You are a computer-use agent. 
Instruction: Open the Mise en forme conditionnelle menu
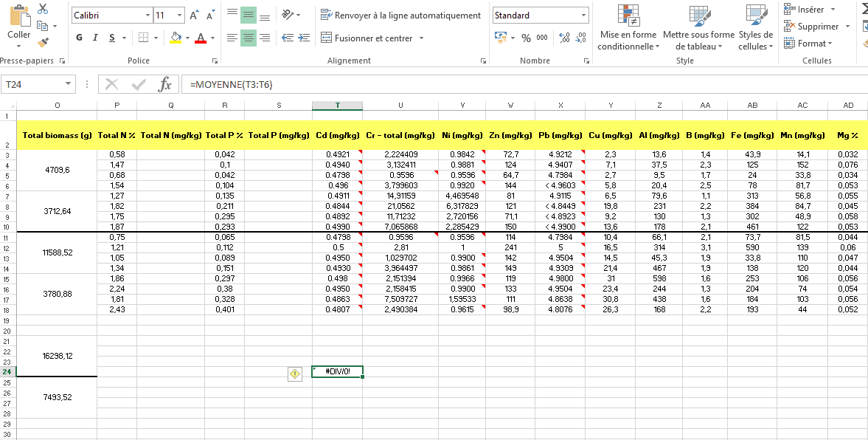click(x=628, y=30)
